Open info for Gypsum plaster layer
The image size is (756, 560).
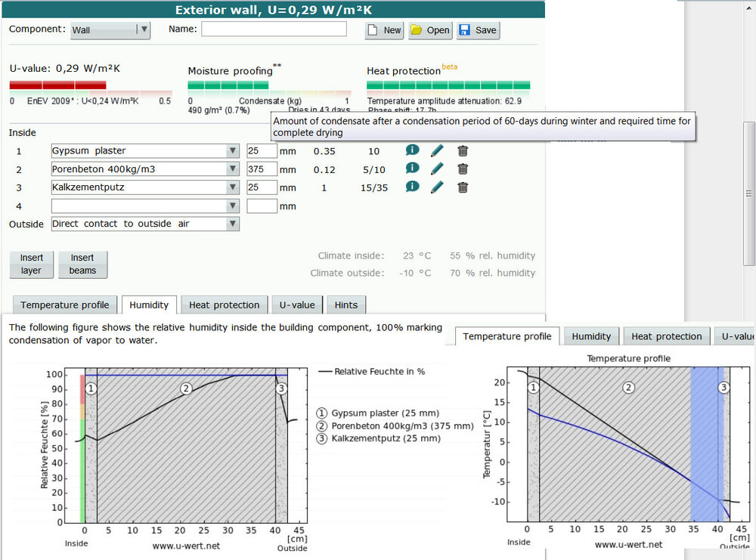coord(412,150)
